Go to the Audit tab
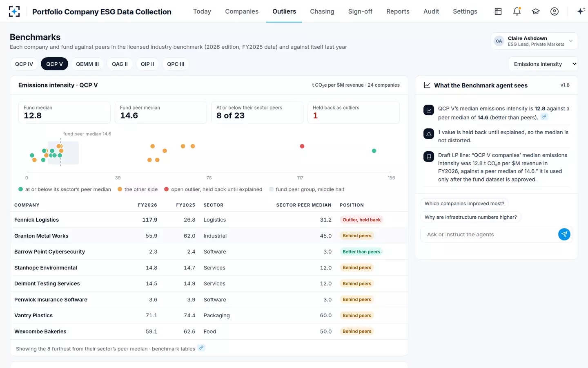588x368 pixels. 431,11
